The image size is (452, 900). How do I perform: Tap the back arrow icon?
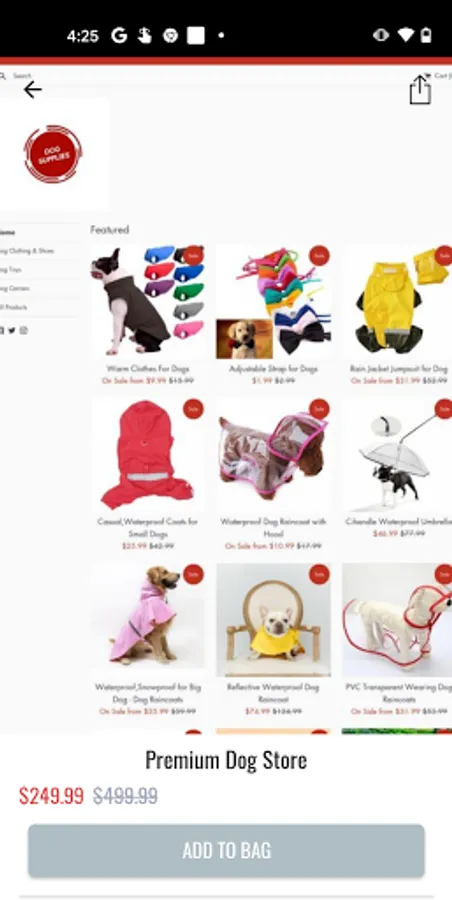[33, 90]
